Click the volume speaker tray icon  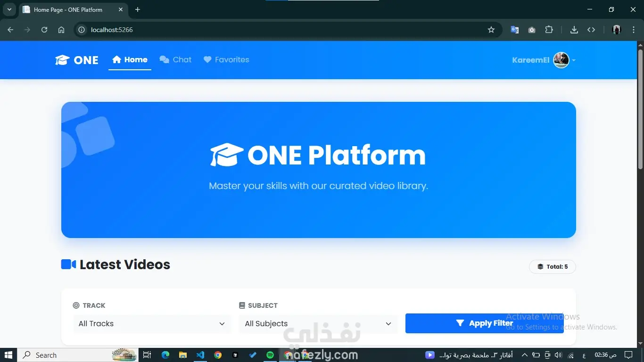click(x=559, y=355)
